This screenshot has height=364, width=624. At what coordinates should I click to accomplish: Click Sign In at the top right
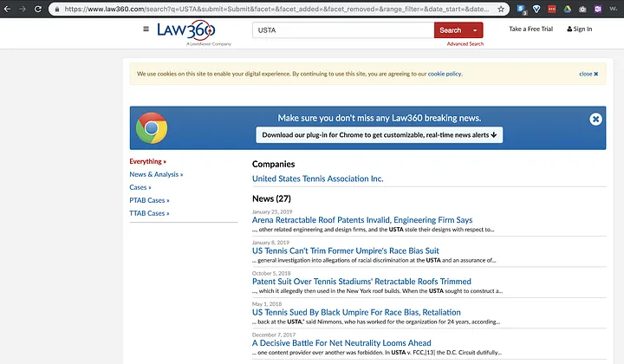coord(579,29)
